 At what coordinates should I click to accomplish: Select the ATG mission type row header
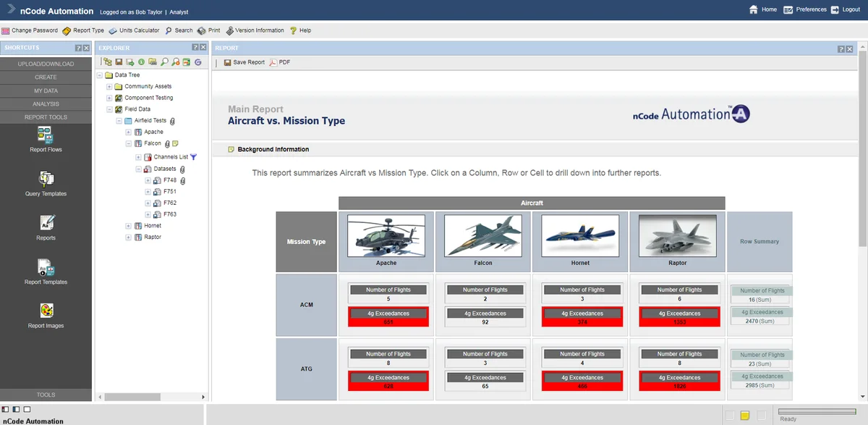(x=307, y=369)
